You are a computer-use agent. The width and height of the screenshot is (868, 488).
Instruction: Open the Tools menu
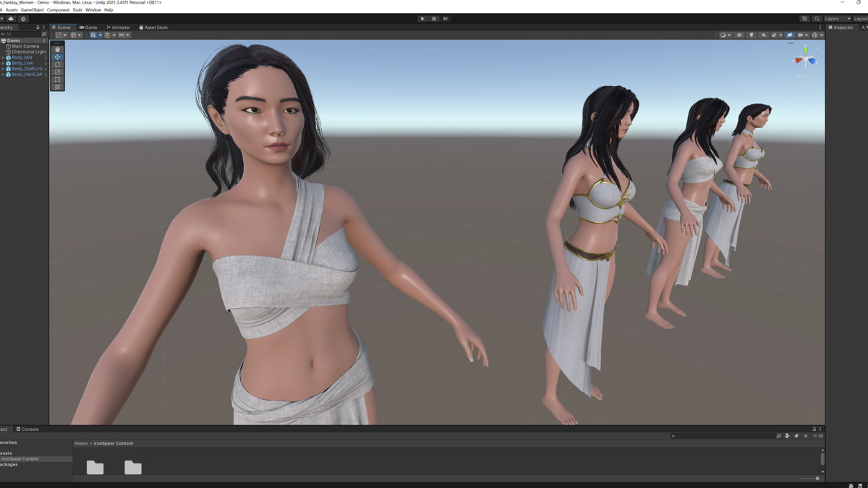77,10
